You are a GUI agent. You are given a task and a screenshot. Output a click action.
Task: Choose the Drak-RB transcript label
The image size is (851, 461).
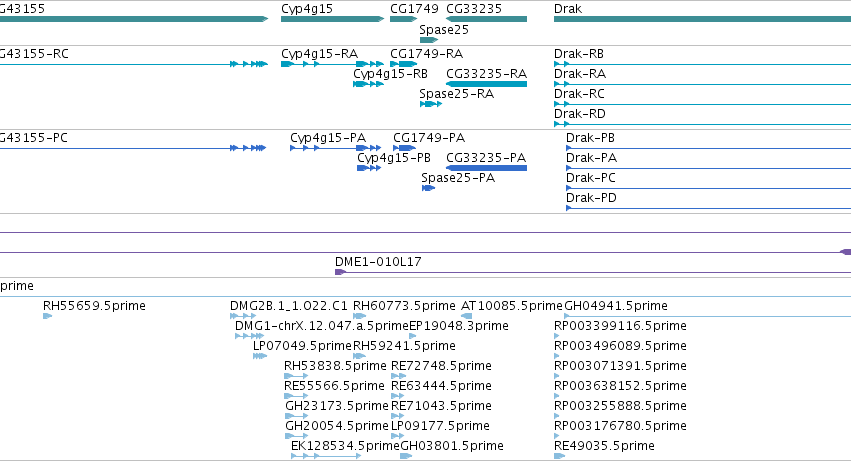tap(579, 54)
